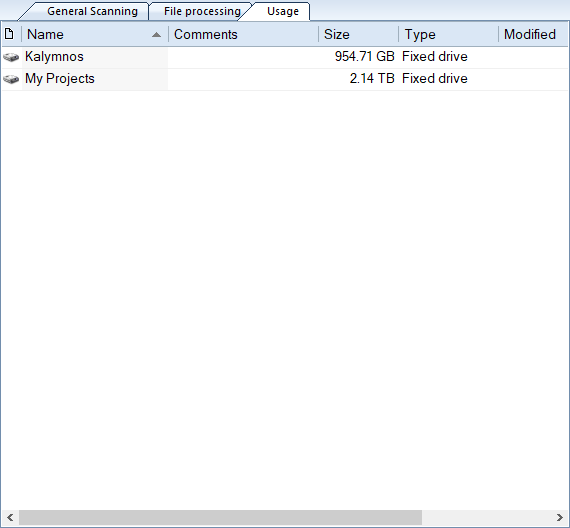Click the horizontal scrollbar right arrow
The image size is (570, 528).
tap(560, 517)
